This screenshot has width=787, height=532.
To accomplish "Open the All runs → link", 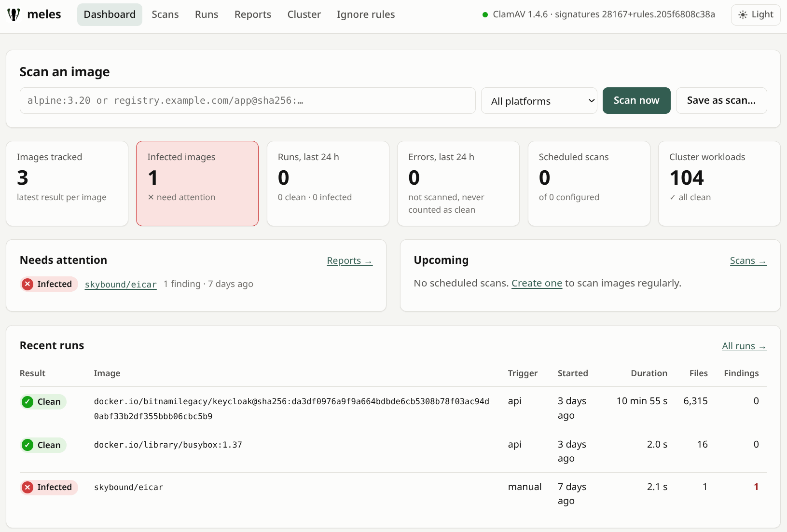I will pyautogui.click(x=744, y=346).
